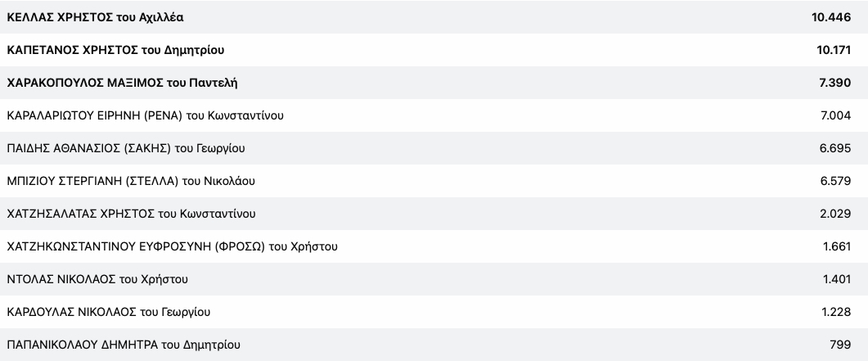Click the 2.029 votes figure
The image size is (868, 361).
[x=835, y=214]
